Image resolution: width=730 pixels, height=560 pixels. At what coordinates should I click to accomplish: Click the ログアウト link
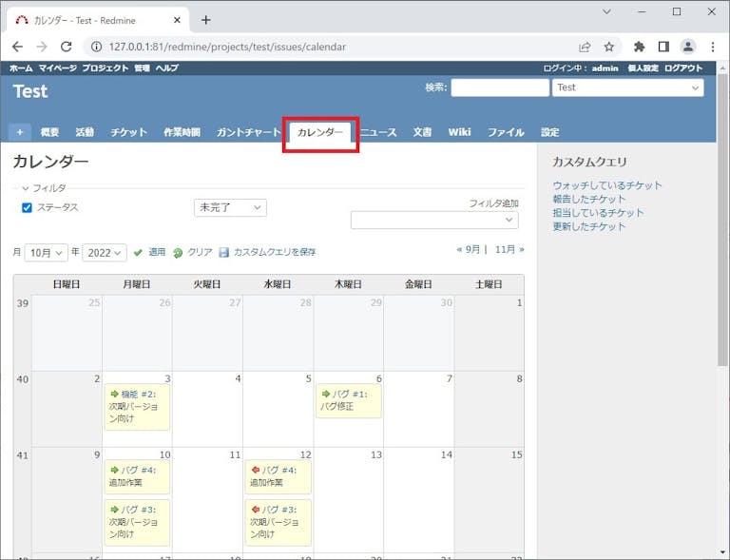click(x=683, y=68)
